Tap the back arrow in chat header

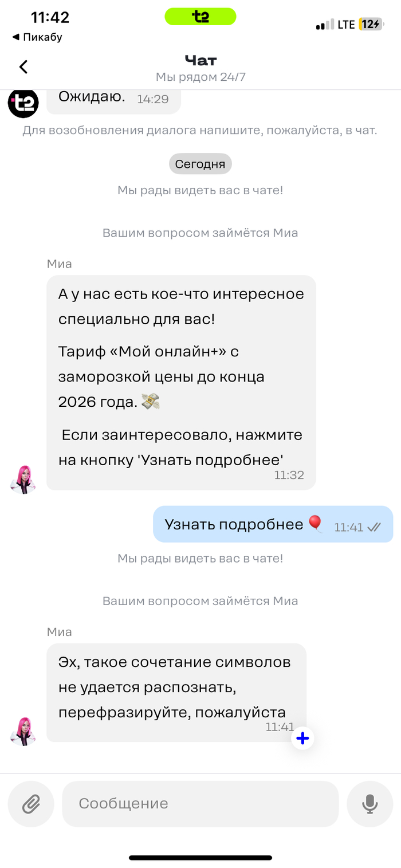tap(23, 67)
